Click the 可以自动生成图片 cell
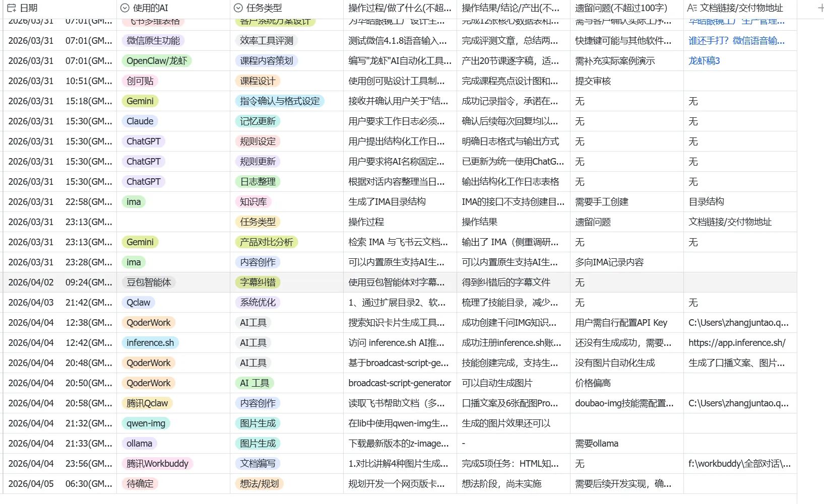This screenshot has height=504, width=824. coord(514,383)
